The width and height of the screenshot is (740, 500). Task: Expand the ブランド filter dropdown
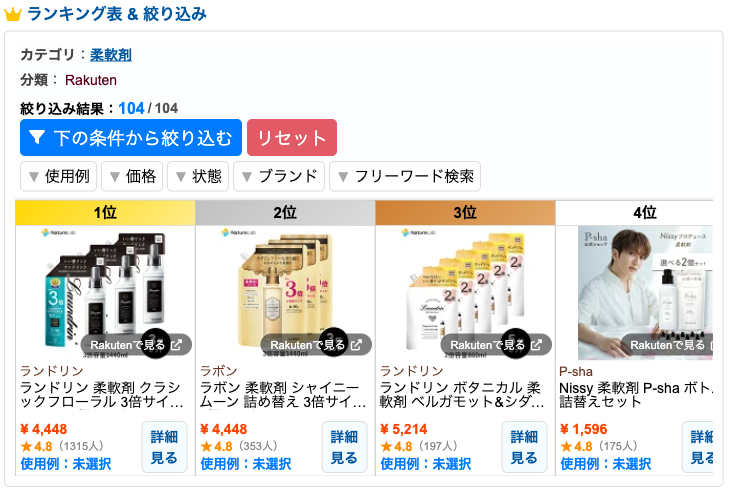pos(279,176)
